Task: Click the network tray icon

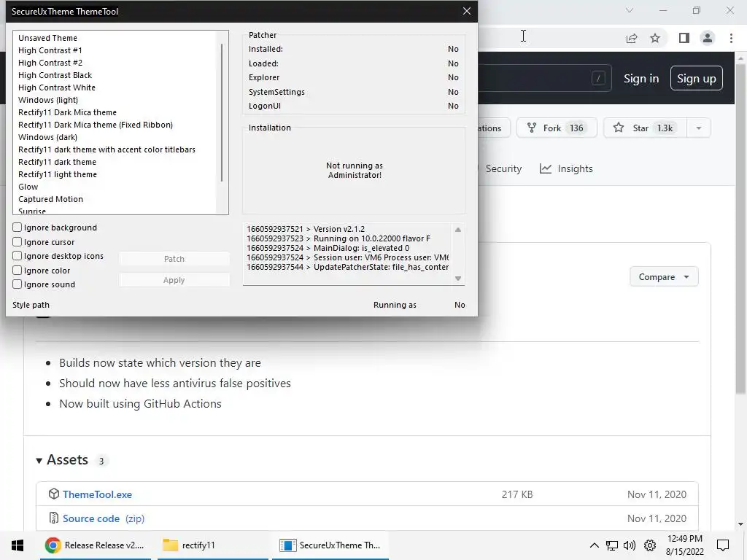Action: point(612,545)
